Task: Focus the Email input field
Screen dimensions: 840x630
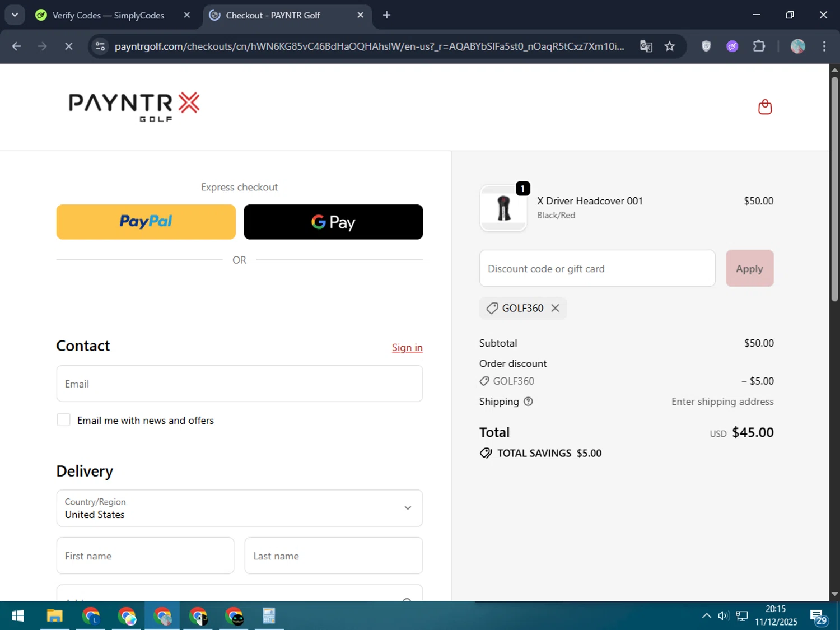Action: [x=240, y=384]
